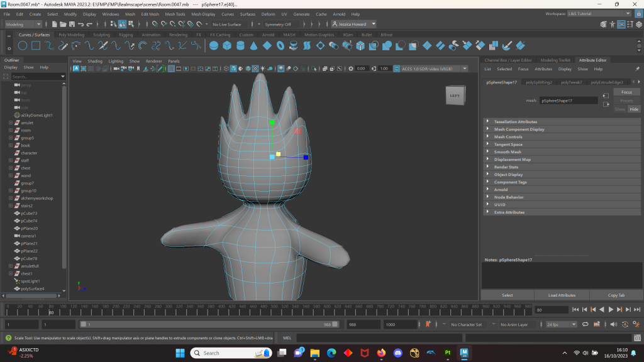Viewport: 644px width, 362px height.
Task: Open Maya from the Windows taskbar
Action: click(x=464, y=353)
